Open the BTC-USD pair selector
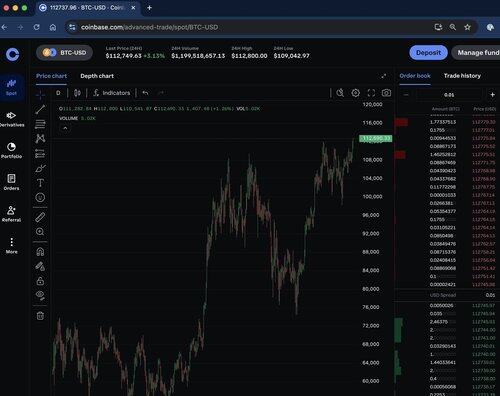500x396 pixels. pos(64,53)
